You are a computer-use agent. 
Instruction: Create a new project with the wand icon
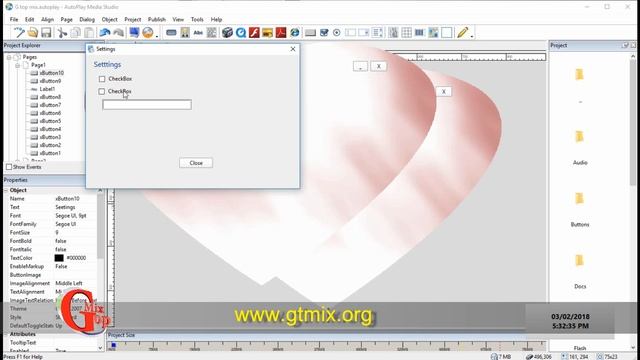coord(19,33)
